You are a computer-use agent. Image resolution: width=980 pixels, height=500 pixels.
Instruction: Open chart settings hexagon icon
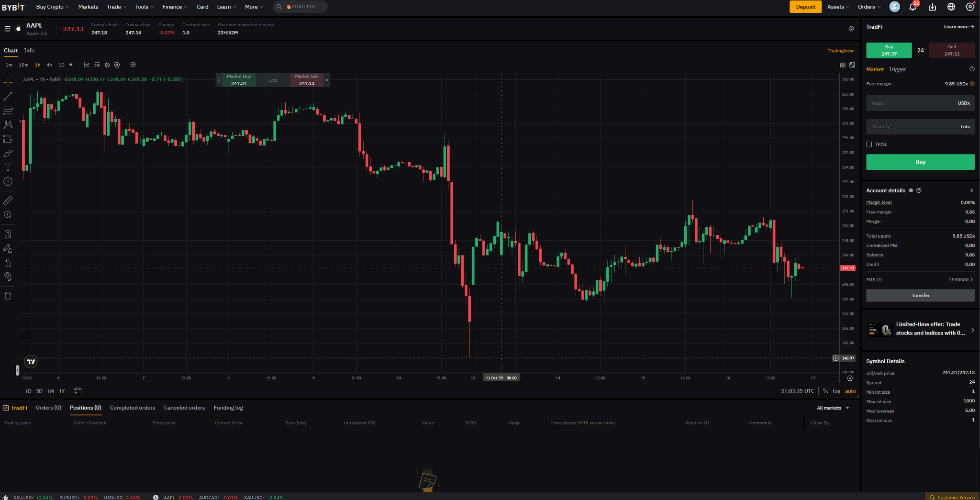pos(117,65)
